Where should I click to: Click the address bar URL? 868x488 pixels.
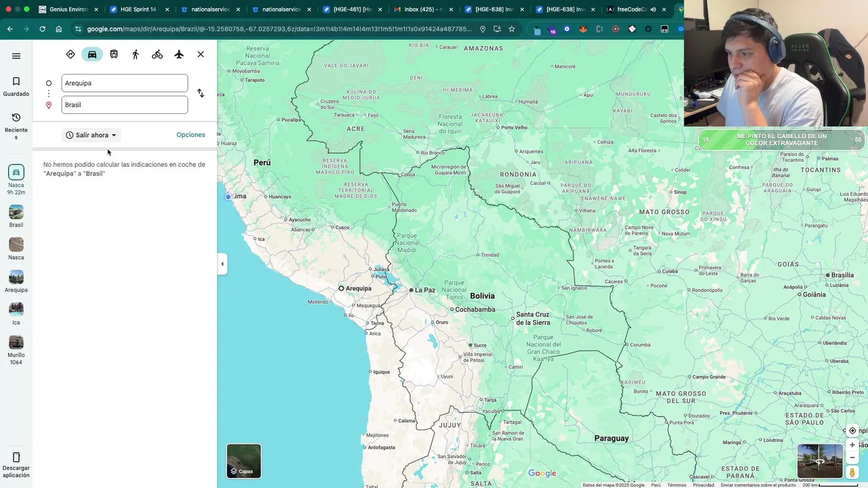279,29
